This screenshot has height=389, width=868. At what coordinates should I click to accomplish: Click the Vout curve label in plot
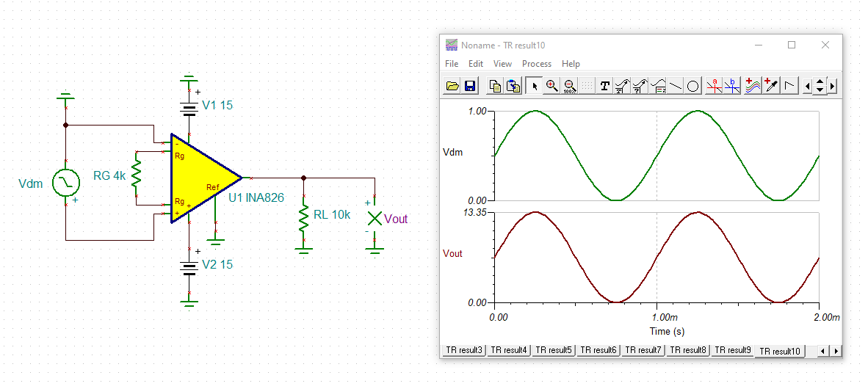453,253
